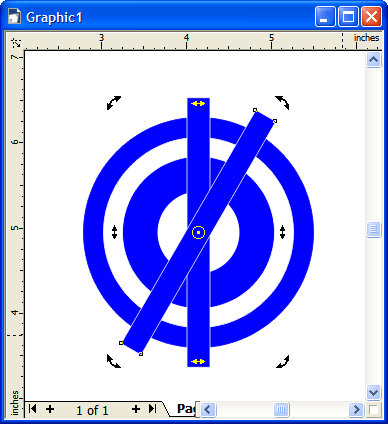Click the horizontal scrollbar right arrow
This screenshot has height=424, width=388.
click(x=356, y=409)
